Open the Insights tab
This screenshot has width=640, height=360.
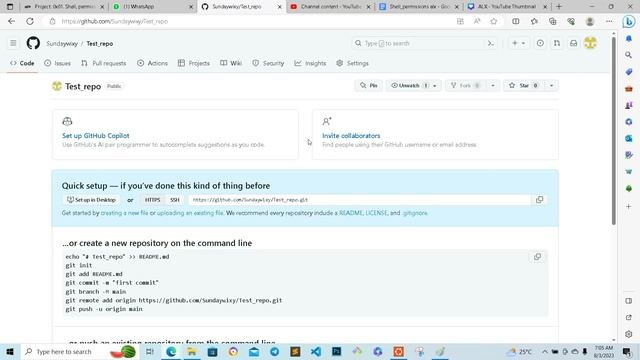(x=310, y=63)
